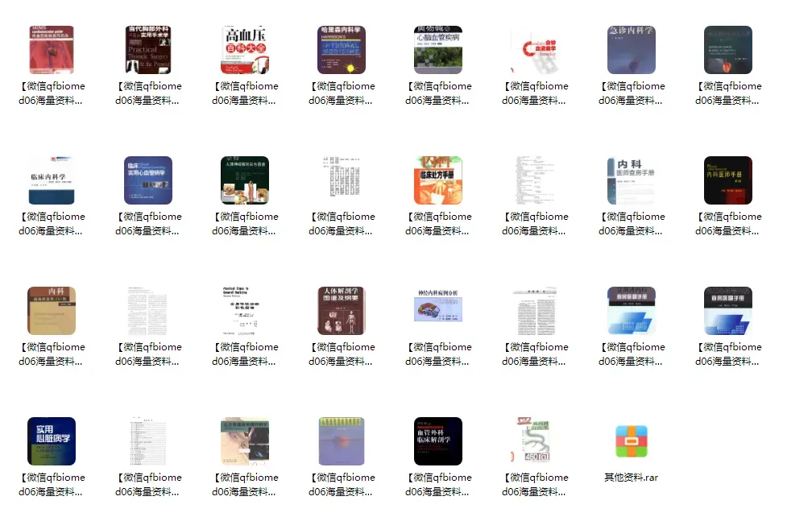Select the 其他资料.rar file name label

632,478
